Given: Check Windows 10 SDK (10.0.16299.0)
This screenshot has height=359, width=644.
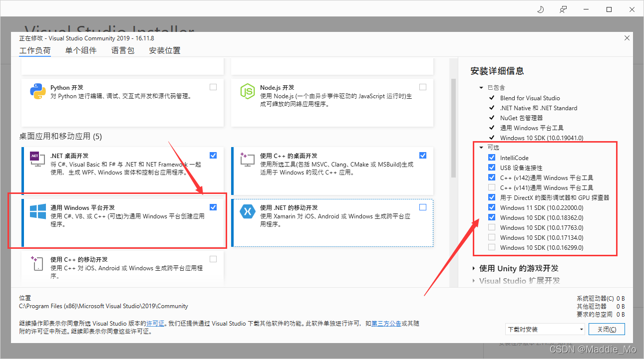Looking at the screenshot, I should pos(492,247).
